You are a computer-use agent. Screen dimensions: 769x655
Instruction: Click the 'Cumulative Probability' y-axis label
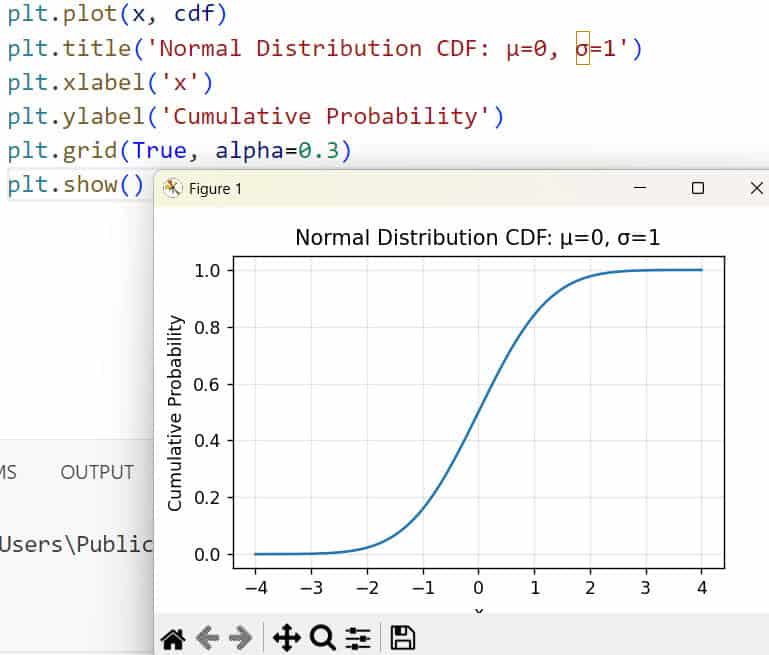(176, 412)
